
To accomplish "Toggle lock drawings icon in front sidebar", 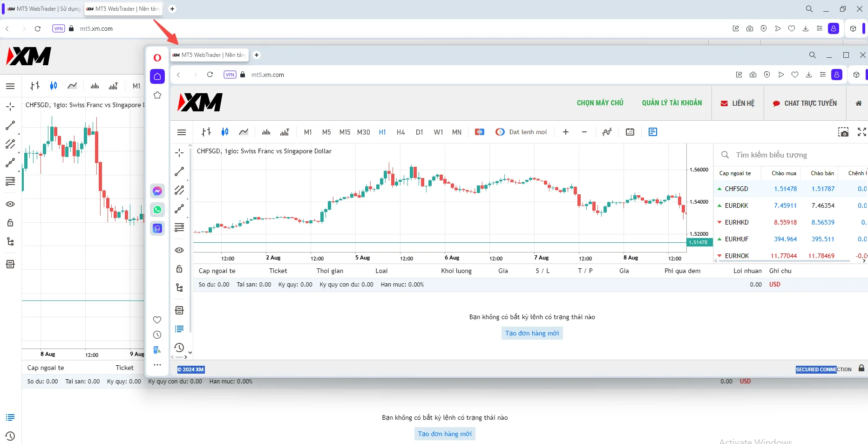I will pyautogui.click(x=179, y=269).
